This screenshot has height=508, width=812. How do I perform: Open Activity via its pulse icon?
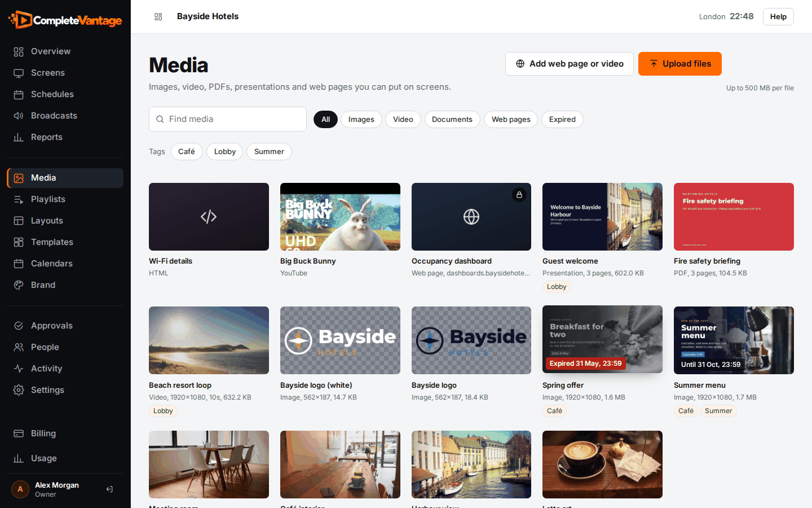point(19,369)
